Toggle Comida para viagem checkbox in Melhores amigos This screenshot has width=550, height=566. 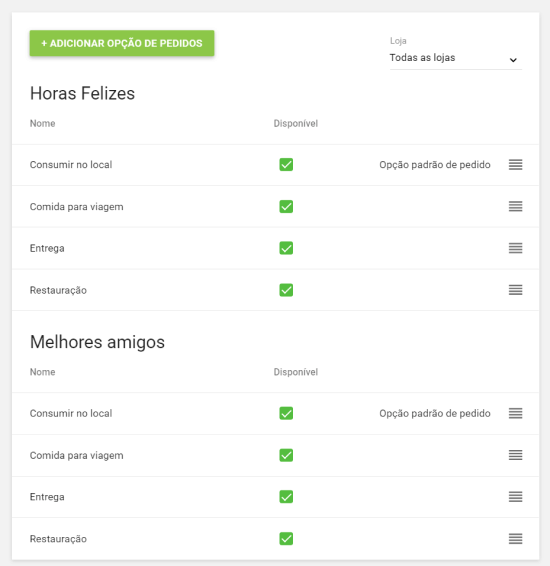click(286, 455)
